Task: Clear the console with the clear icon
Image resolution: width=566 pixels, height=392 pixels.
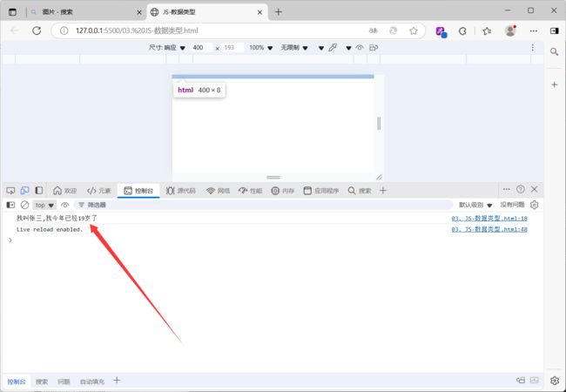Action: pyautogui.click(x=24, y=205)
